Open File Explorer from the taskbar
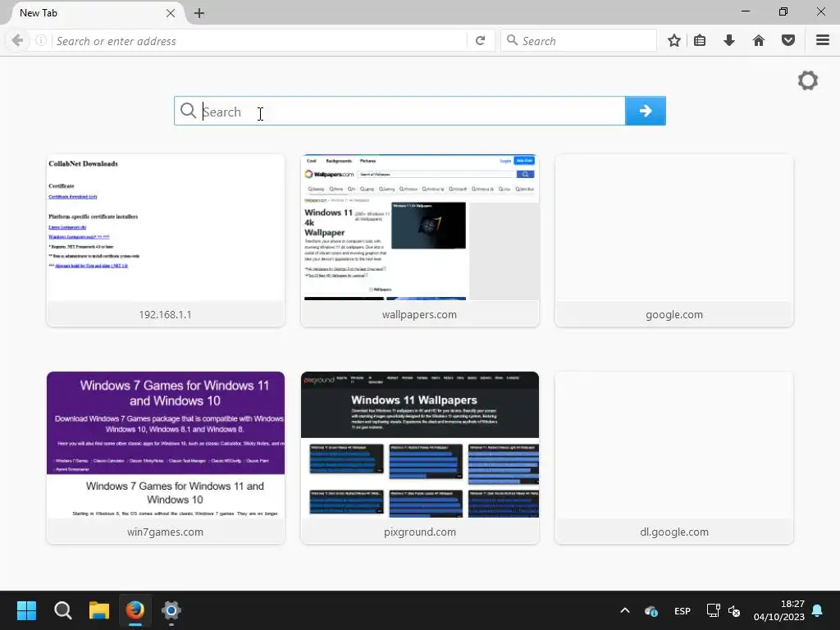Image resolution: width=840 pixels, height=630 pixels. coord(99,610)
